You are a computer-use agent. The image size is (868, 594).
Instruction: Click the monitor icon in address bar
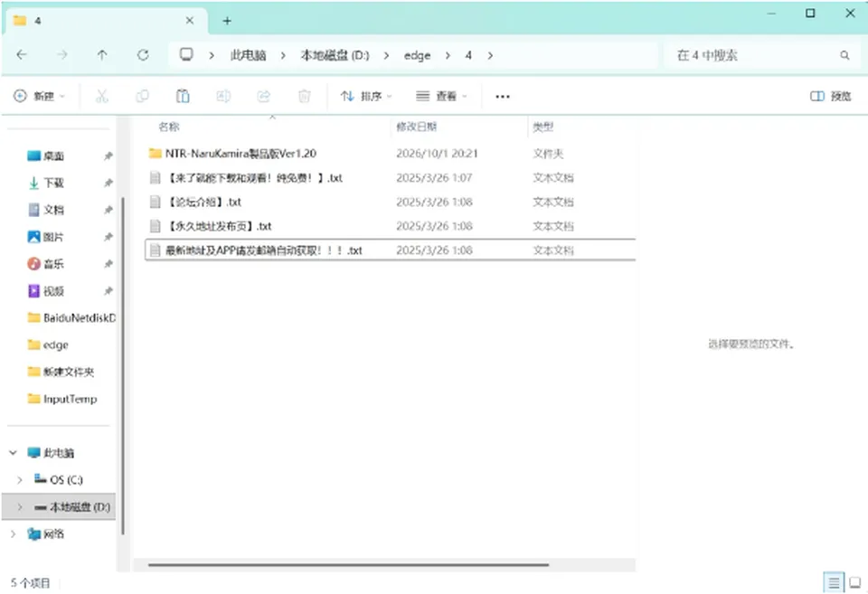click(x=186, y=54)
